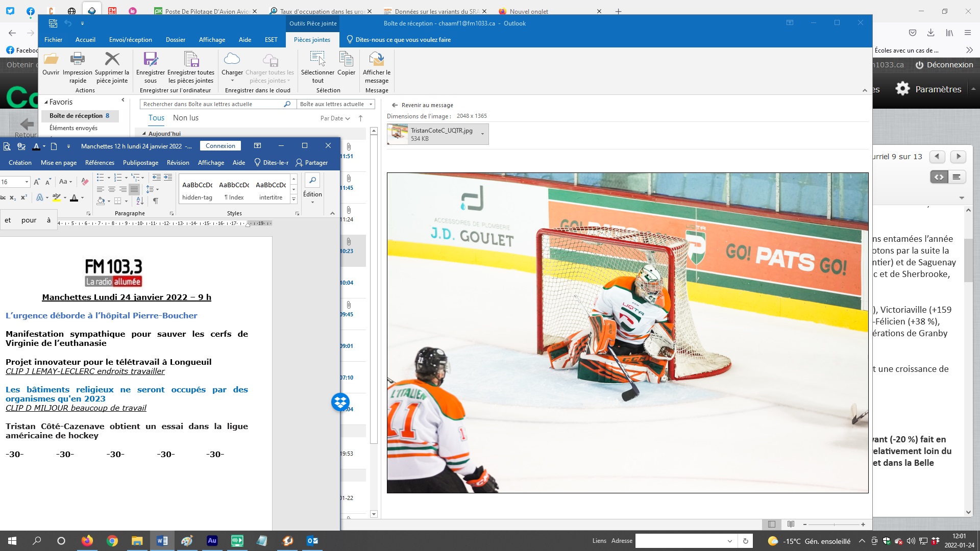Toggle the Non lus mail filter

[x=185, y=118]
